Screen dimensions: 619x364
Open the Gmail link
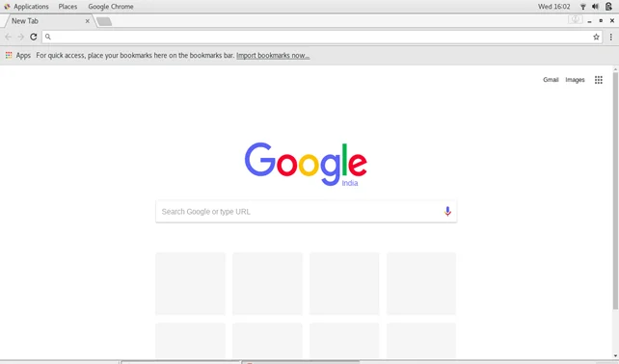coord(551,80)
